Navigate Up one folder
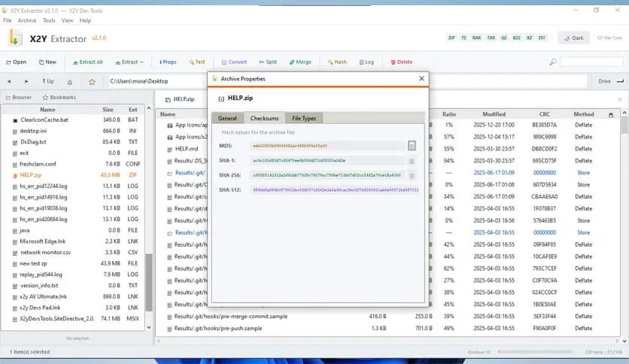 pos(47,81)
